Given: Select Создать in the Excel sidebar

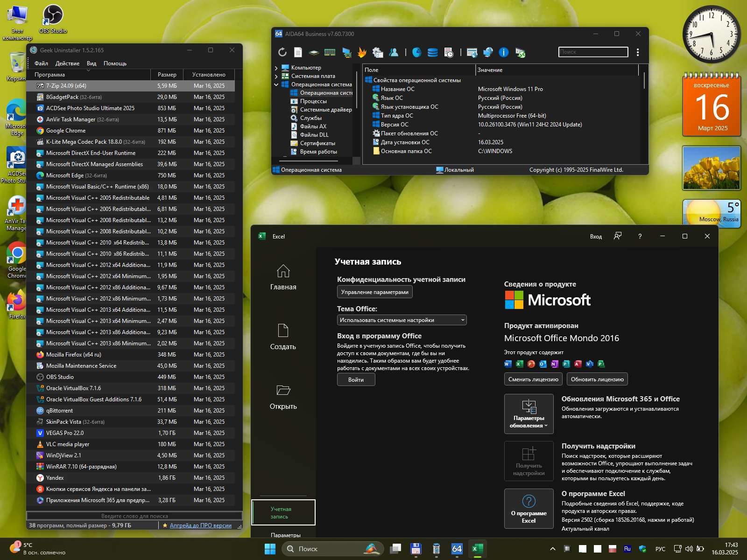Looking at the screenshot, I should (283, 337).
